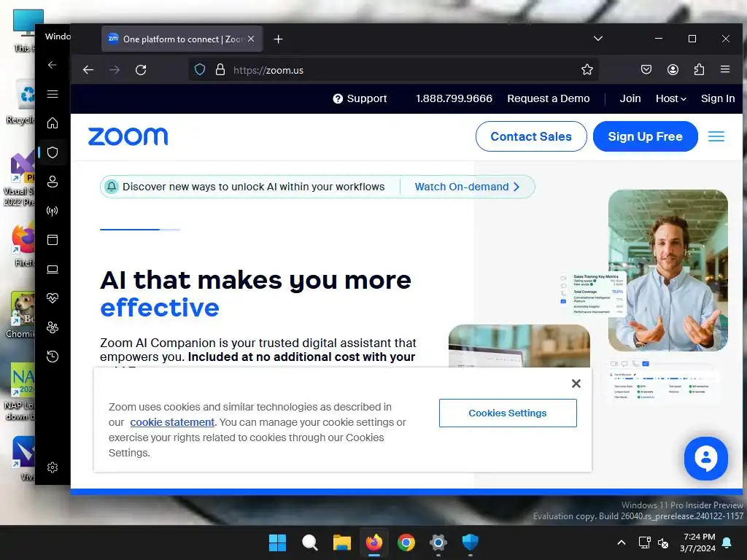This screenshot has height=560, width=747.
Task: Open Settings gear on taskbar
Action: point(438,542)
